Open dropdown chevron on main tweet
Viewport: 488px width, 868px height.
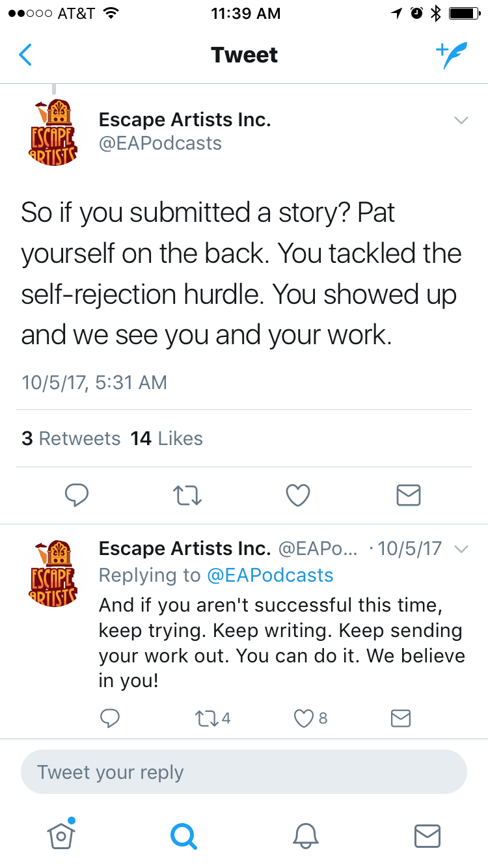tap(461, 120)
